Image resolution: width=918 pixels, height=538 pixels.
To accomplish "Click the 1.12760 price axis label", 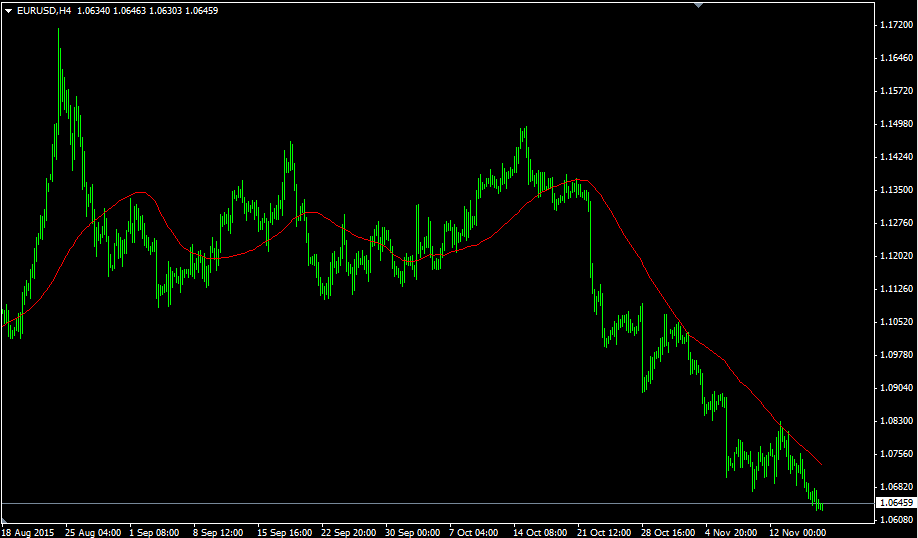I will (x=896, y=222).
